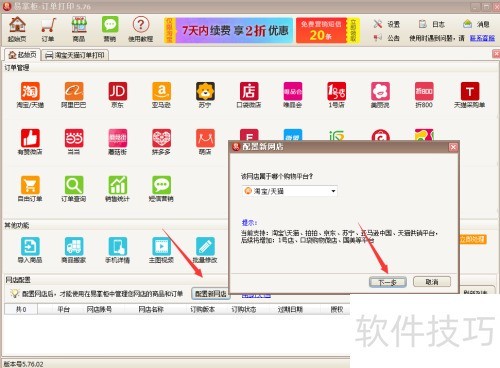500x368 pixels.
Task: Open the sales statistics chart icon
Action: click(117, 189)
